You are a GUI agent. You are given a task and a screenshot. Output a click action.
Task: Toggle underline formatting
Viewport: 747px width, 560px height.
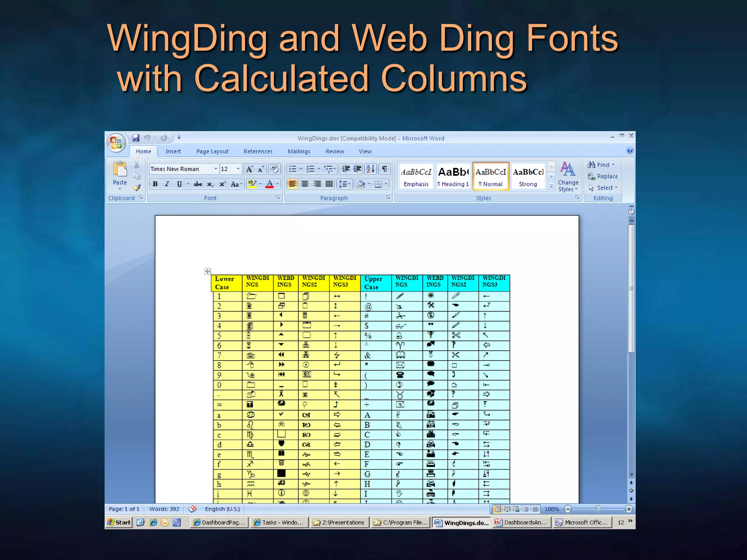[179, 184]
